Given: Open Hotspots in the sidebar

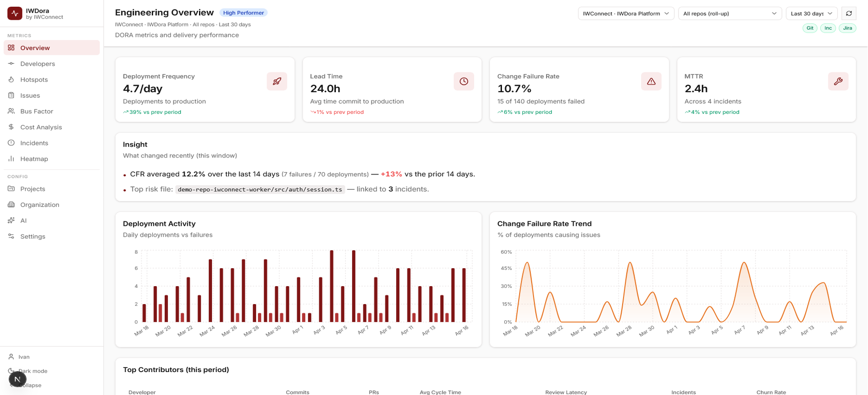Looking at the screenshot, I should pyautogui.click(x=52, y=80).
